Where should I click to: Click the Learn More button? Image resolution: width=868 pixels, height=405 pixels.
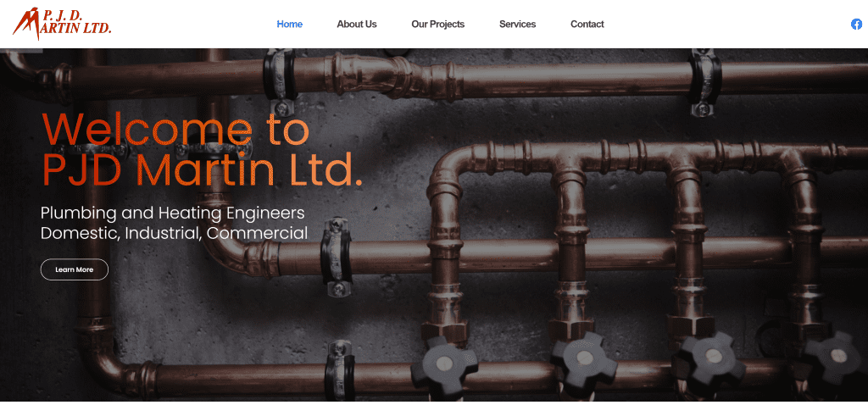coord(75,269)
